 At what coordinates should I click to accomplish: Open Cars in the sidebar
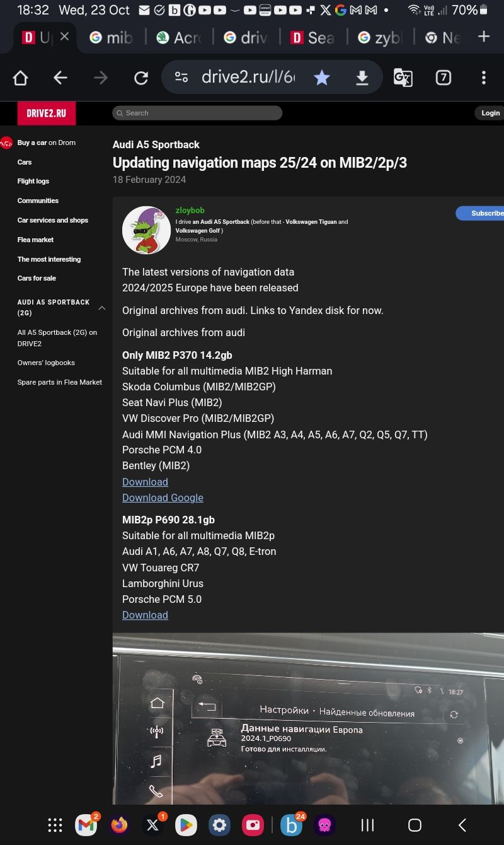click(25, 162)
